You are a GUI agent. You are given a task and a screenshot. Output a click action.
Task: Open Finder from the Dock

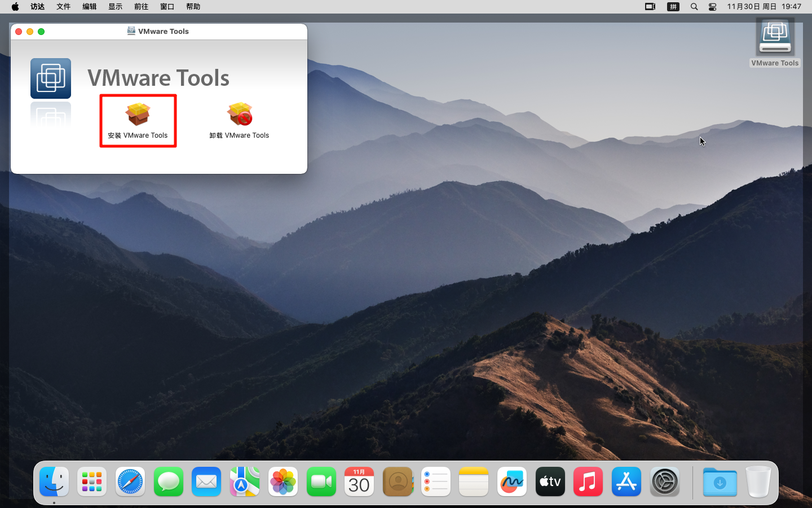pyautogui.click(x=54, y=482)
